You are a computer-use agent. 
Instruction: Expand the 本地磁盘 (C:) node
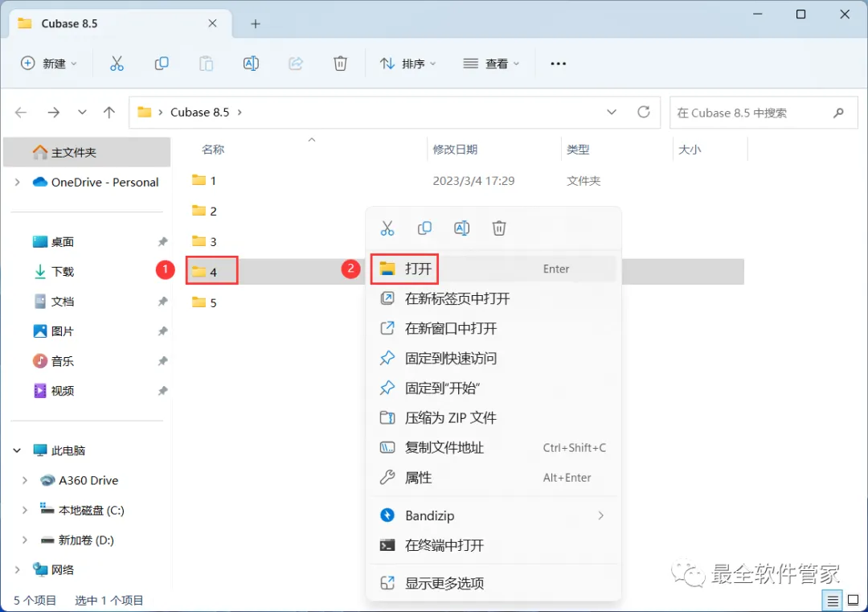point(24,511)
